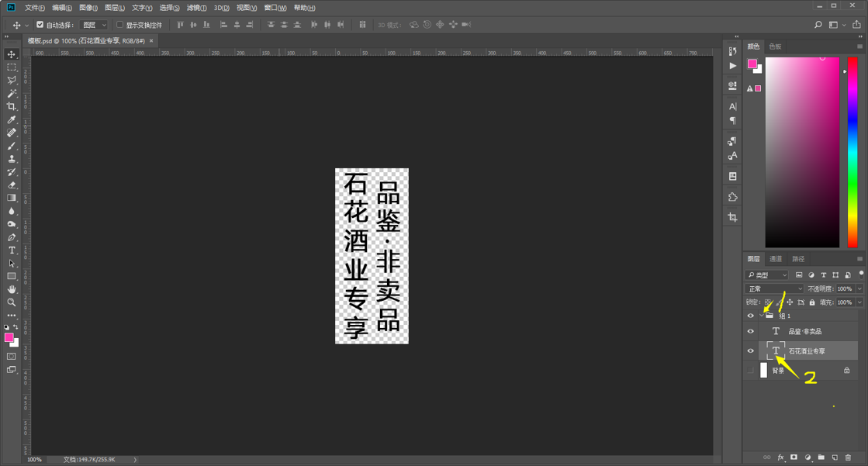Viewport: 868px width, 466px height.
Task: Close the 模板.psd document tab
Action: pyautogui.click(x=151, y=41)
